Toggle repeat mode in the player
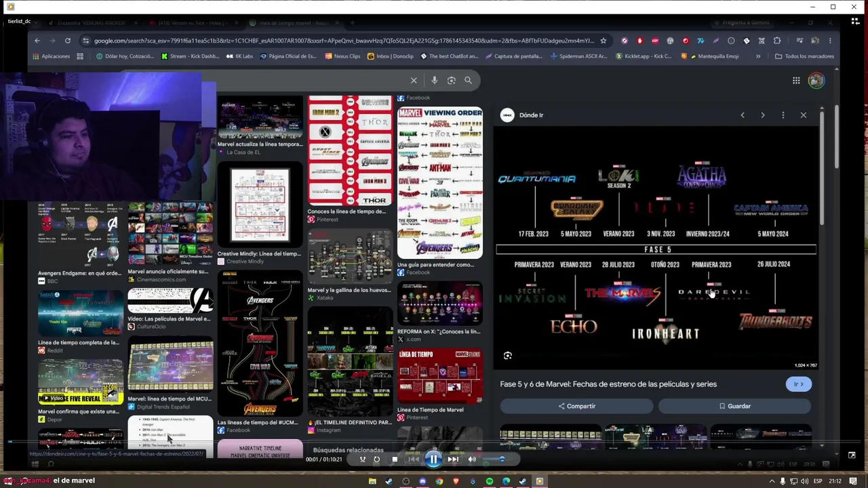868x488 pixels. click(x=377, y=460)
